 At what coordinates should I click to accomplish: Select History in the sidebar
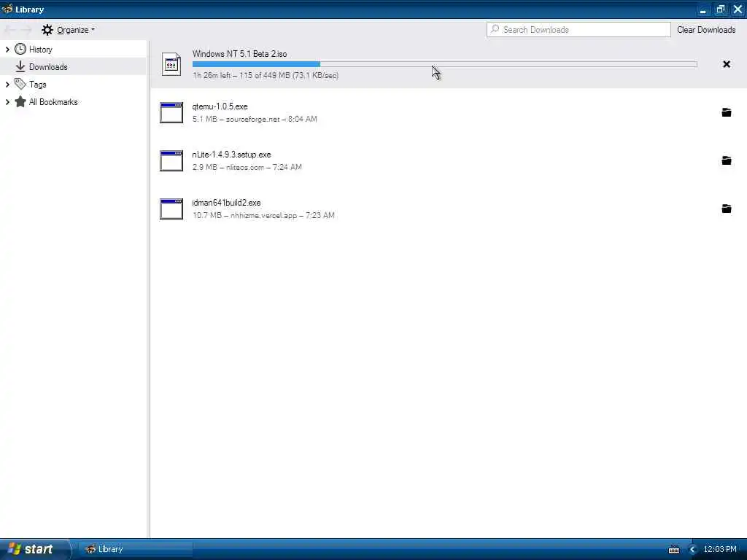pyautogui.click(x=73, y=50)
